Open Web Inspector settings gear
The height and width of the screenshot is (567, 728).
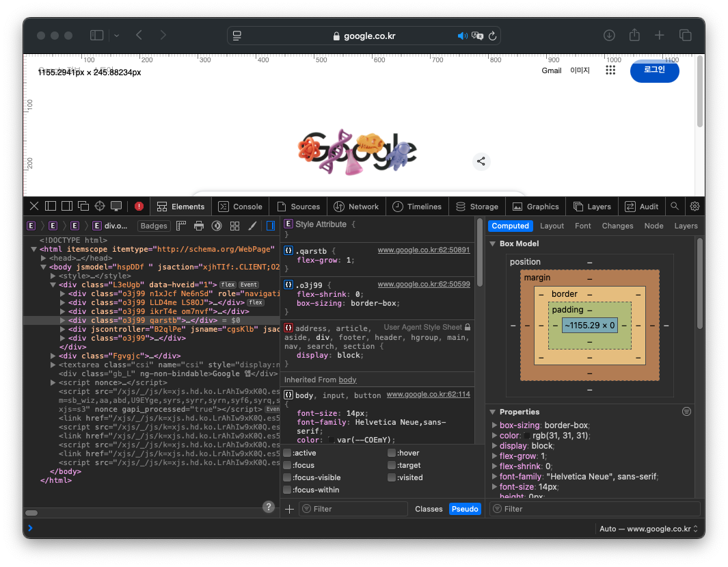[x=695, y=206]
